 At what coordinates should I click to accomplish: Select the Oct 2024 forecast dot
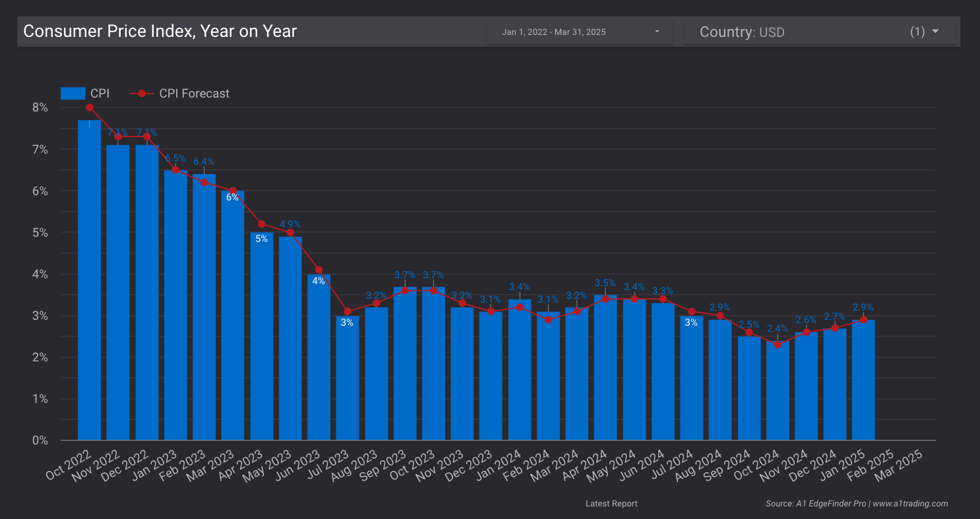(x=778, y=344)
